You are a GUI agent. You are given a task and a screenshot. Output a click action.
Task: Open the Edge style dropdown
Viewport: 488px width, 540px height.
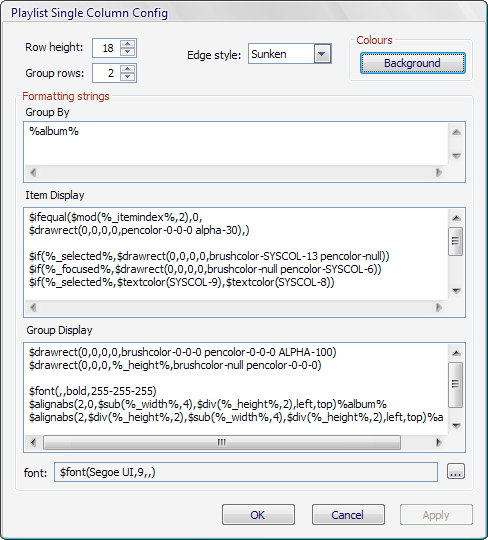[322, 54]
